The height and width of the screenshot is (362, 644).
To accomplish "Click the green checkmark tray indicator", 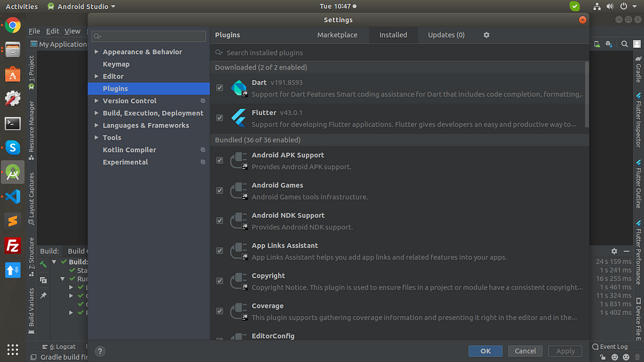I will 575,6.
